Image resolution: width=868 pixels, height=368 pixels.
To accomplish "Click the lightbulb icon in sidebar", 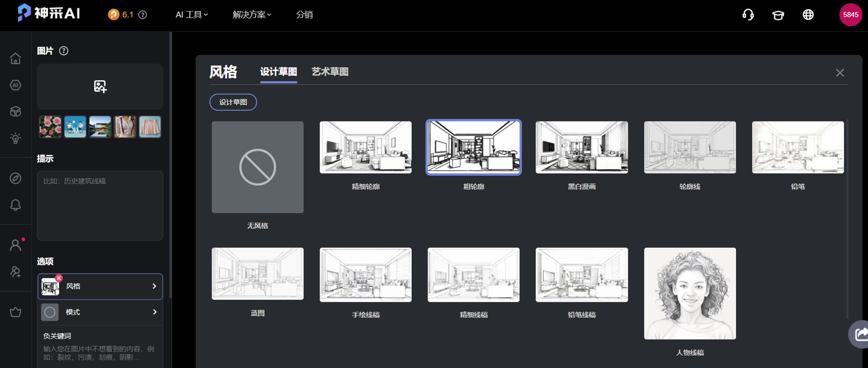I will [16, 138].
